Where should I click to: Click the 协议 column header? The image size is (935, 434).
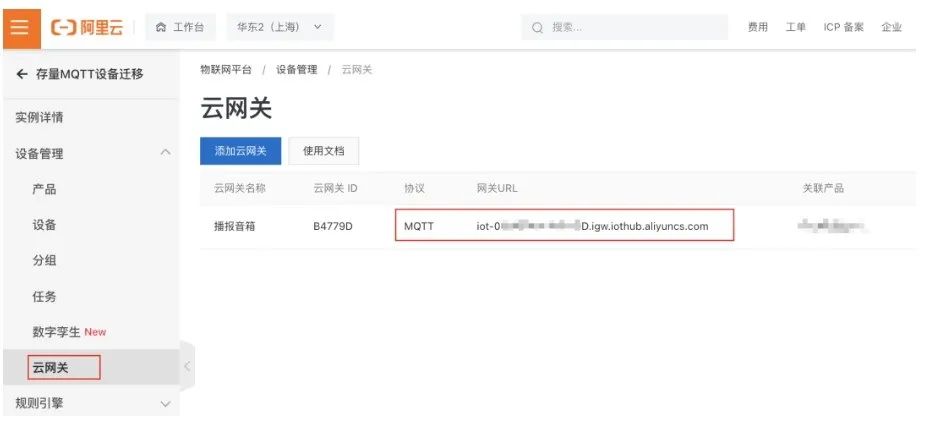414,188
